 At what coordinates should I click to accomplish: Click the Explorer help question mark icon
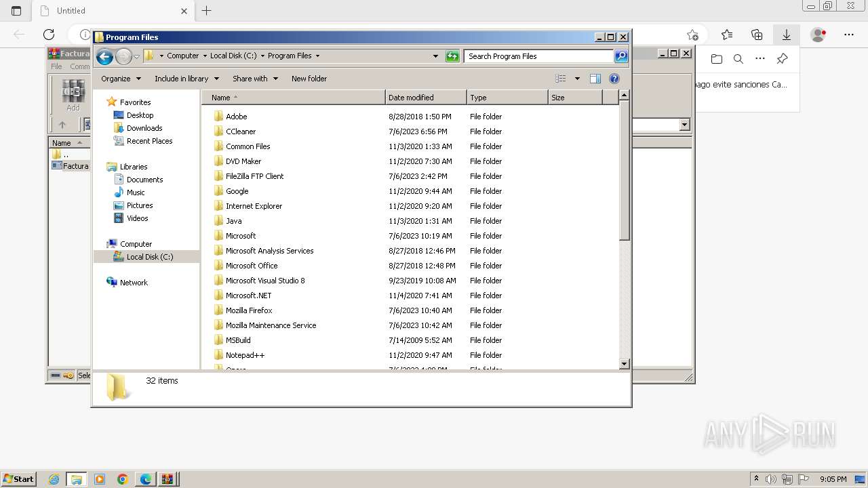pyautogui.click(x=614, y=79)
